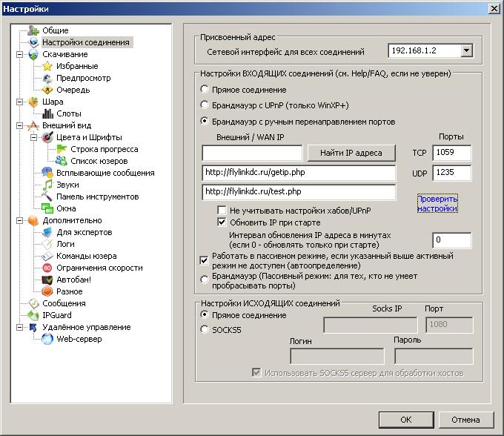
Task: Click the Звуки music note icon
Action: coord(47,185)
